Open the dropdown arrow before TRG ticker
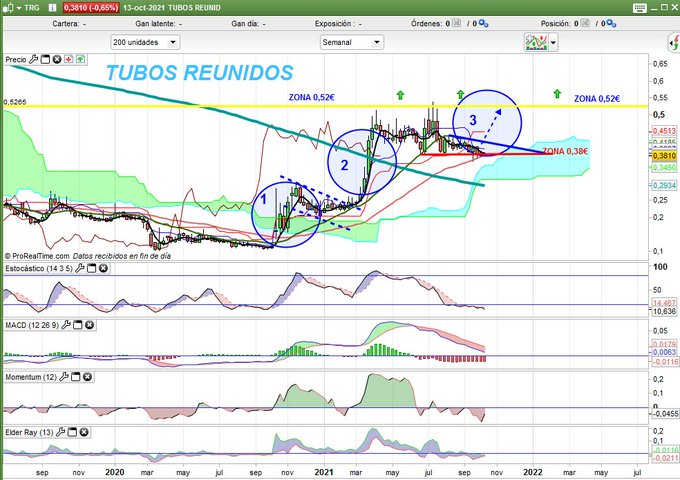 pyautogui.click(x=19, y=8)
